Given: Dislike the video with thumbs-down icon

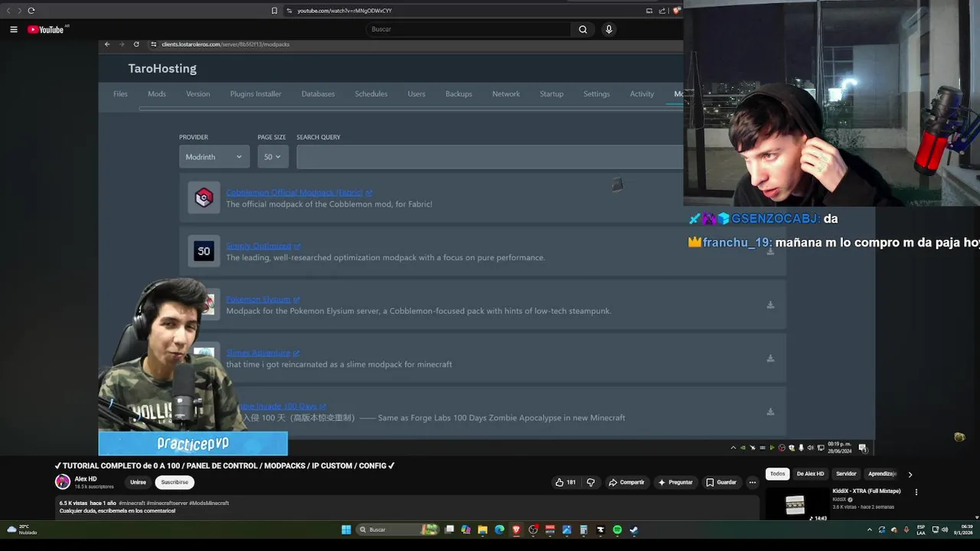Looking at the screenshot, I should coord(590,482).
